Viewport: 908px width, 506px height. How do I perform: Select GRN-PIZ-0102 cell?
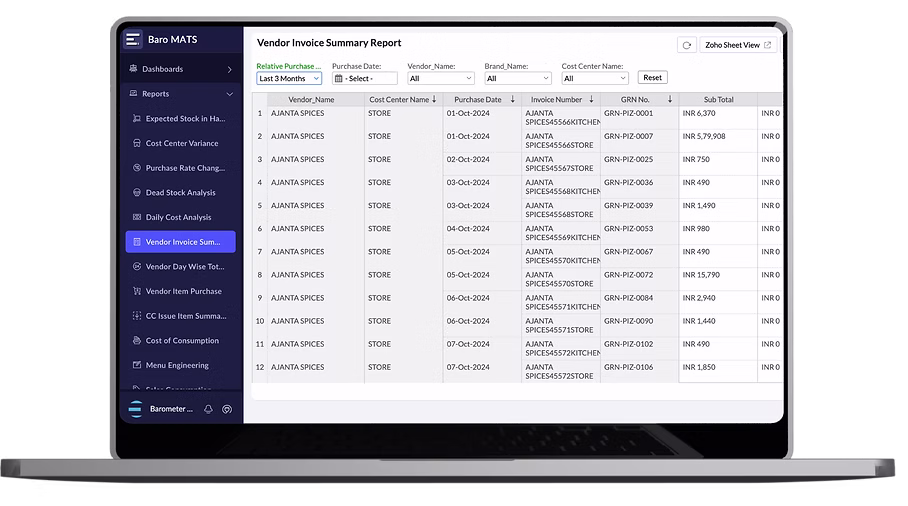click(x=639, y=349)
